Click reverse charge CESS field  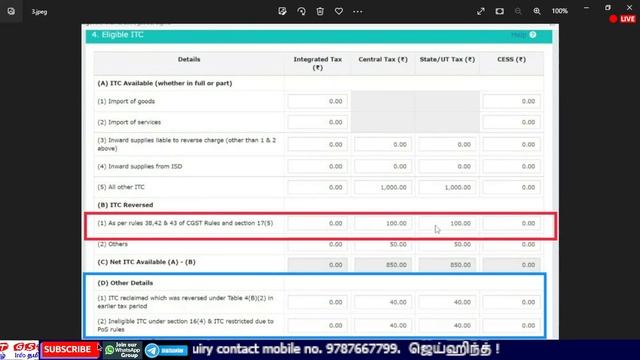(511, 144)
